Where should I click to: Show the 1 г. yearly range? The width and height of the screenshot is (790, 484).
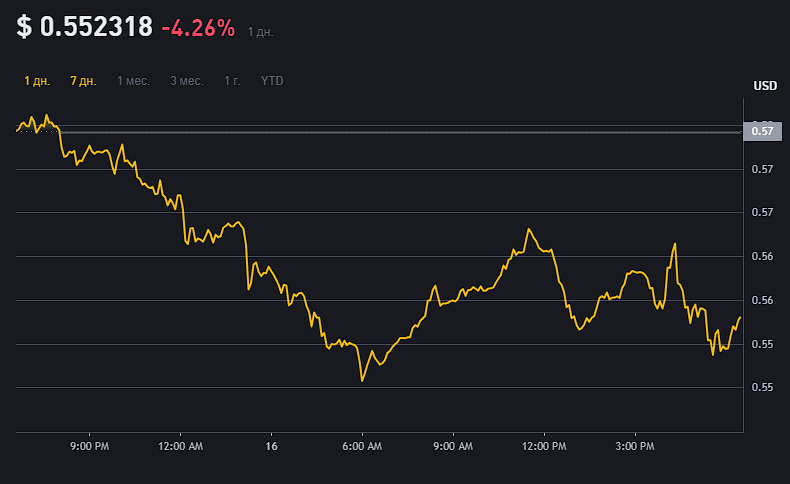(x=233, y=81)
